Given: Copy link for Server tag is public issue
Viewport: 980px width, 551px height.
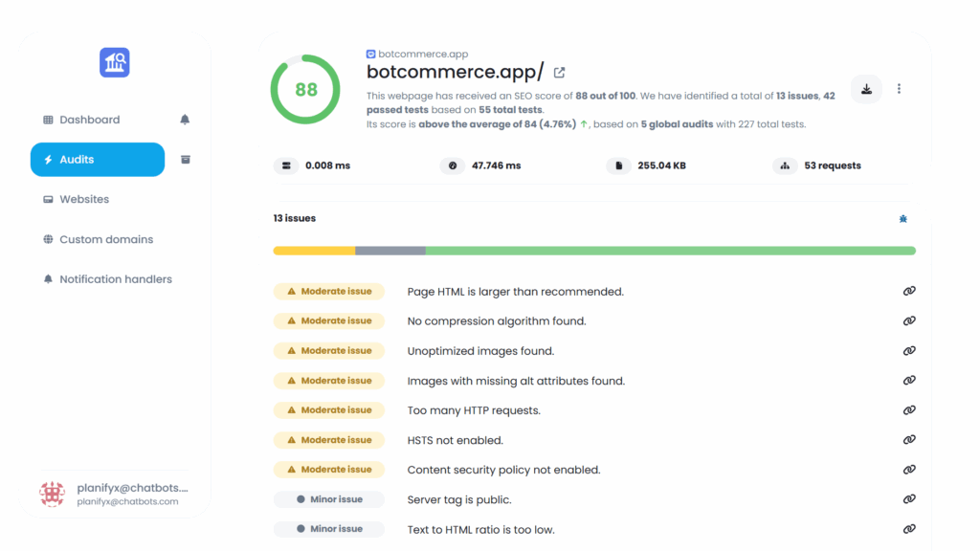Looking at the screenshot, I should point(909,499).
